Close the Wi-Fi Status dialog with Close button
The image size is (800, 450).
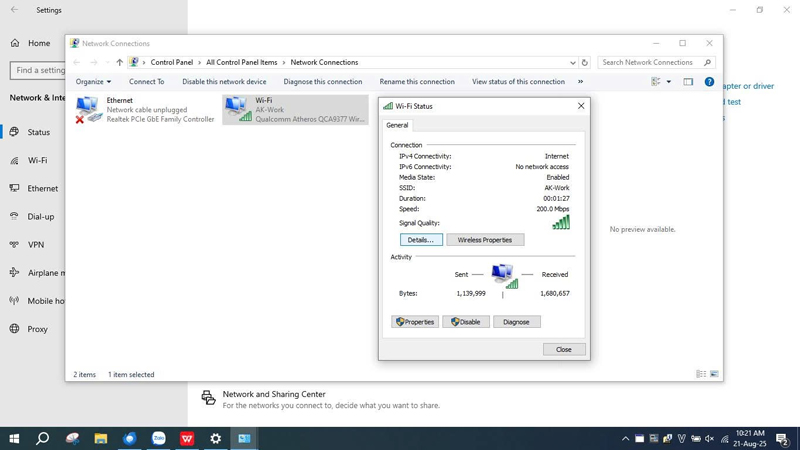click(x=564, y=349)
